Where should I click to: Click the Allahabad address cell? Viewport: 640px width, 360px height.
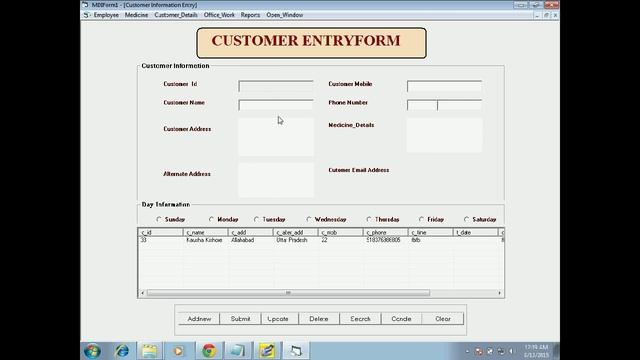pos(251,240)
